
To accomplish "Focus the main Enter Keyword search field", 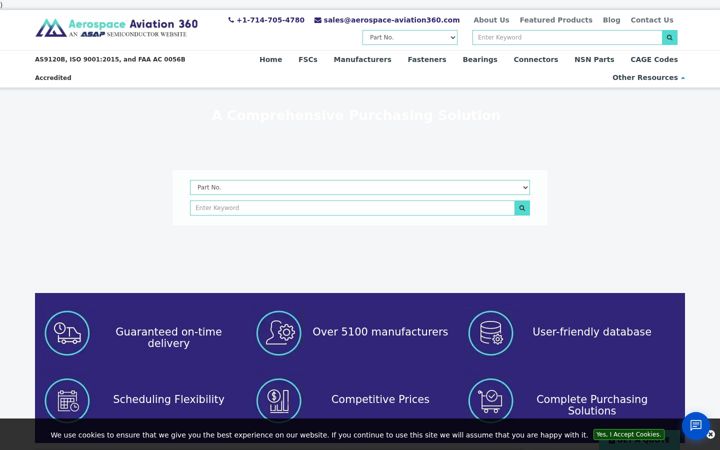I will pyautogui.click(x=352, y=208).
